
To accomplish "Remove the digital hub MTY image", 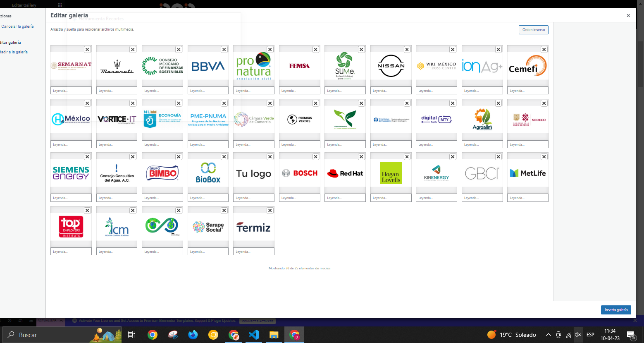I will tap(453, 103).
